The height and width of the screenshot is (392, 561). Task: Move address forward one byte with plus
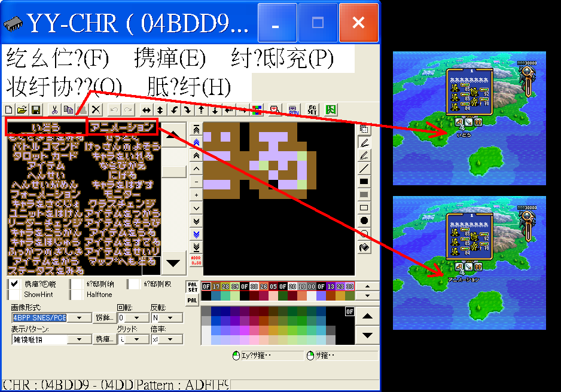pos(196,195)
